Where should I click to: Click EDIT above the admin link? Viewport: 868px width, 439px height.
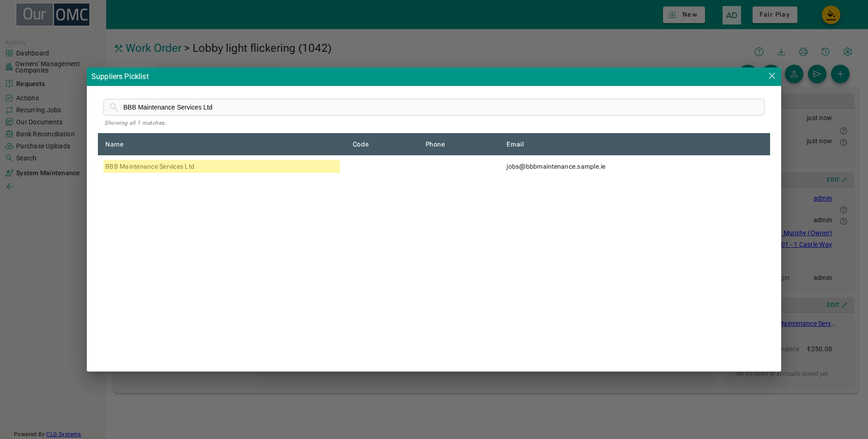837,180
